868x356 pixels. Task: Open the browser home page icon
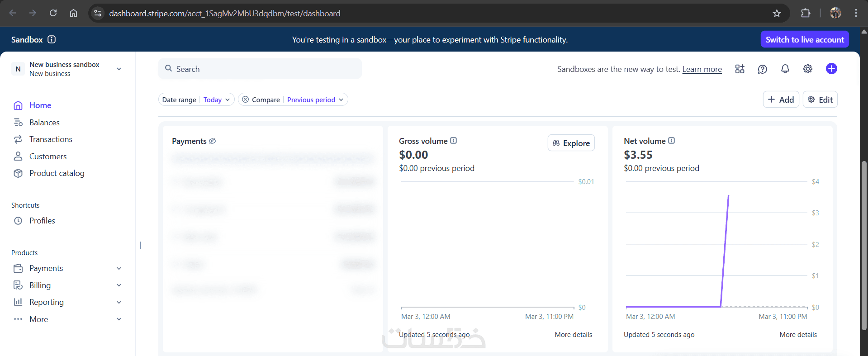click(73, 13)
